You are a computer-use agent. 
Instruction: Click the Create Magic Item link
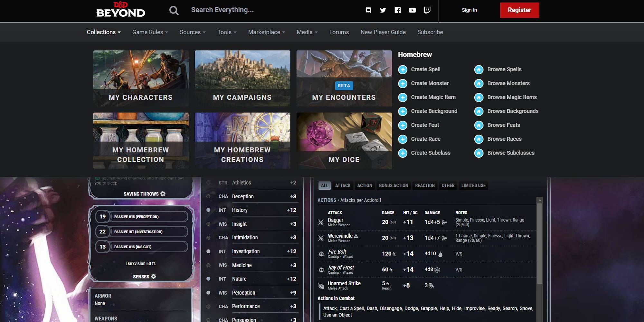pos(433,97)
